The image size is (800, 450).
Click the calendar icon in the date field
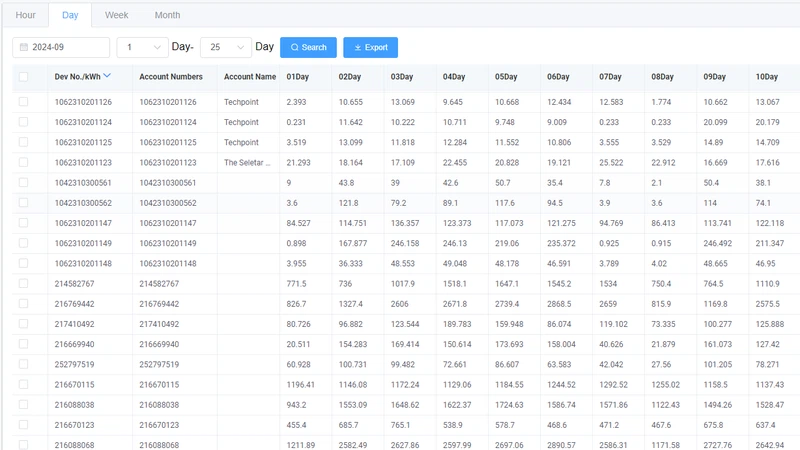pos(23,47)
